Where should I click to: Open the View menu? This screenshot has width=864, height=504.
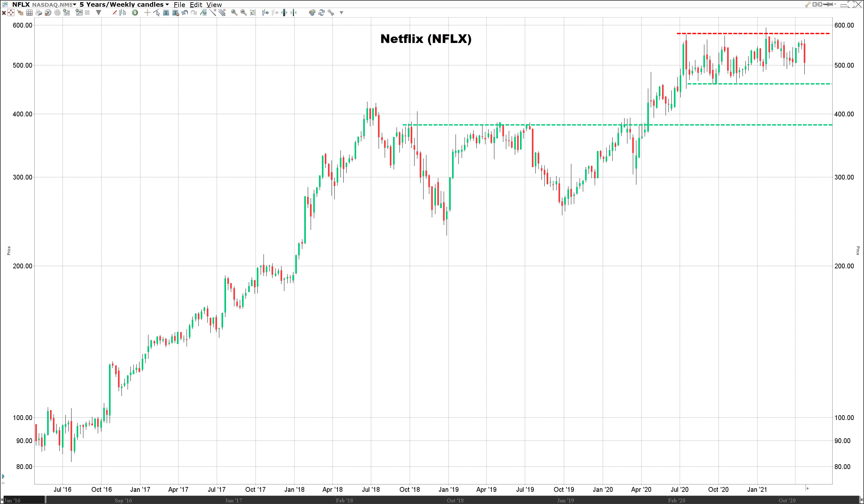[214, 4]
